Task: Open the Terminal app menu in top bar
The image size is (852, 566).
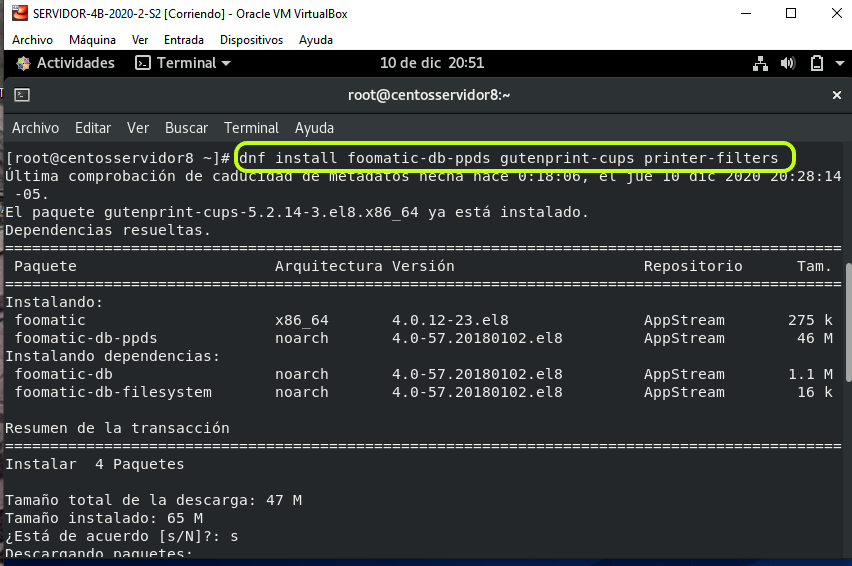Action: pos(183,63)
